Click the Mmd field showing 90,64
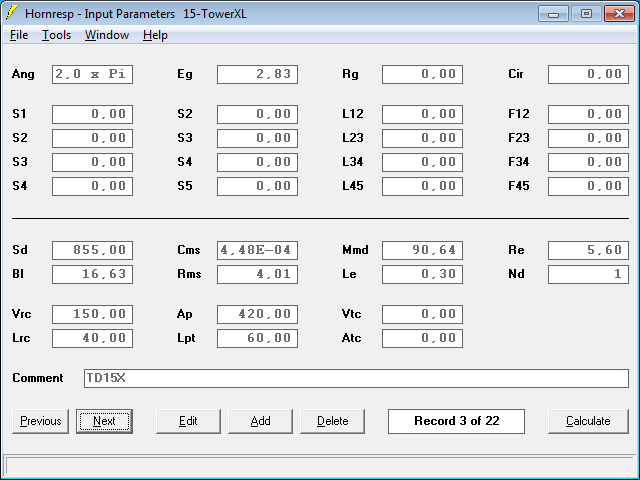The image size is (640, 480). pyautogui.click(x=422, y=250)
